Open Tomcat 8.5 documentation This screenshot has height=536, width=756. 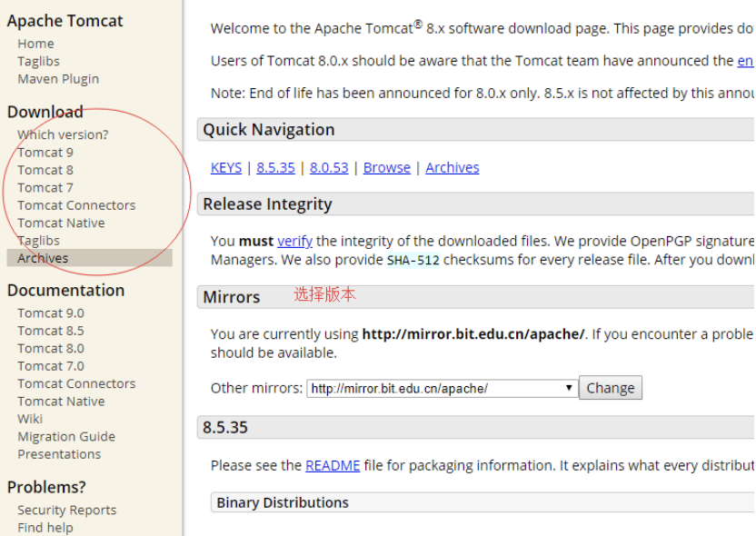coord(51,331)
